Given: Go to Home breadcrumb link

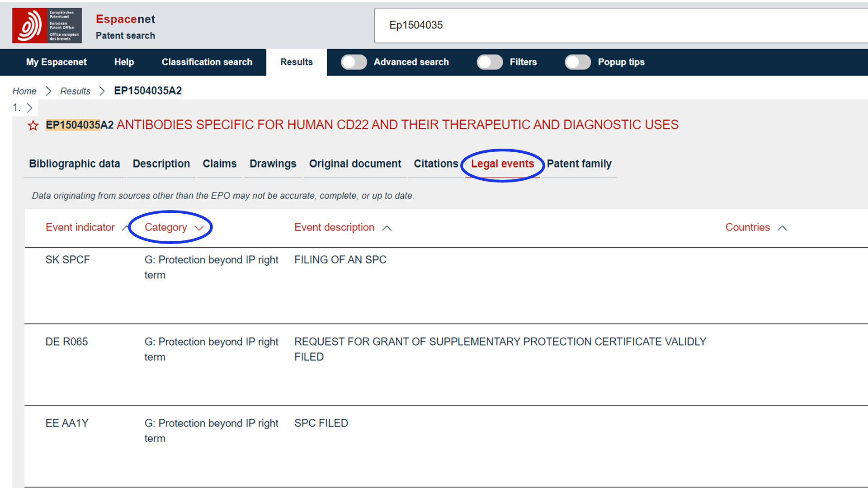Looking at the screenshot, I should (x=24, y=91).
